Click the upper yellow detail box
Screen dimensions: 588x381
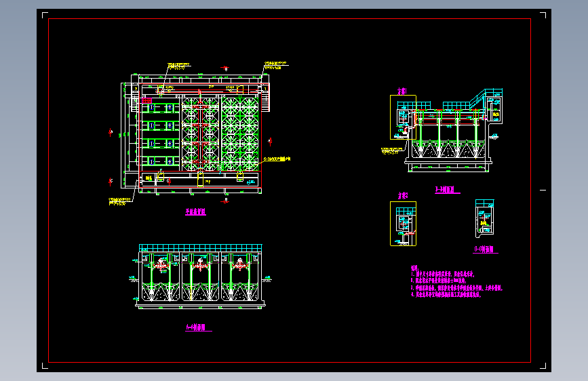tap(403, 117)
